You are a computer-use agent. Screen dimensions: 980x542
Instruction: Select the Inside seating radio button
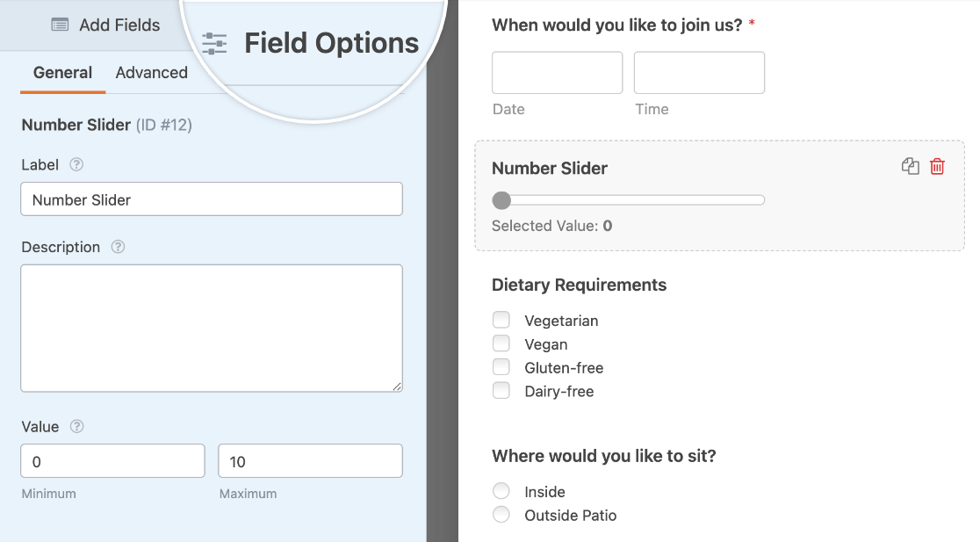click(501, 491)
